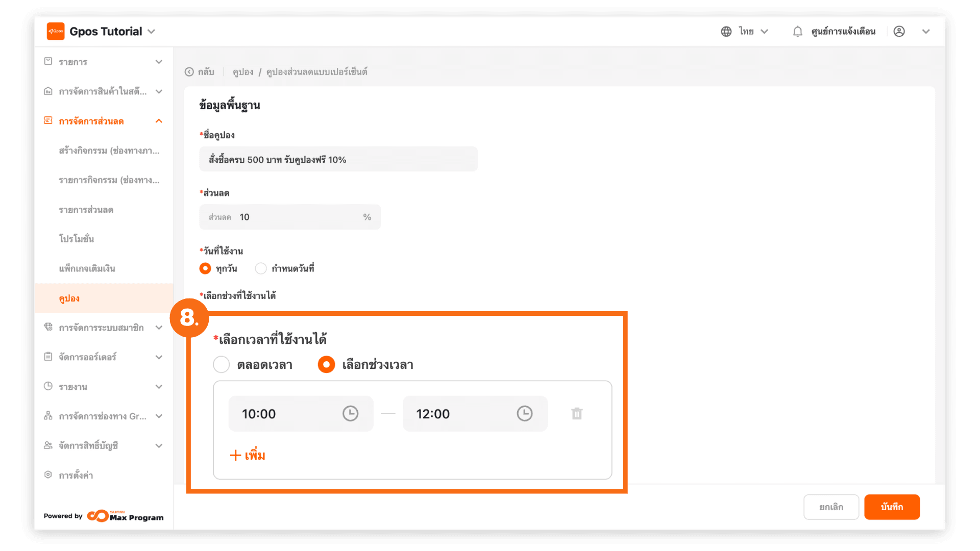This screenshot has height=551, width=980.
Task: Click the globe language icon
Action: point(726,32)
